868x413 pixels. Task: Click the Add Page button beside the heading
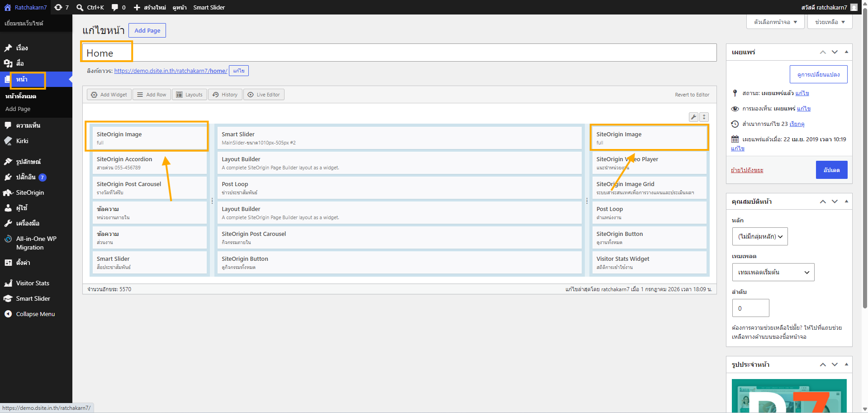coord(147,30)
